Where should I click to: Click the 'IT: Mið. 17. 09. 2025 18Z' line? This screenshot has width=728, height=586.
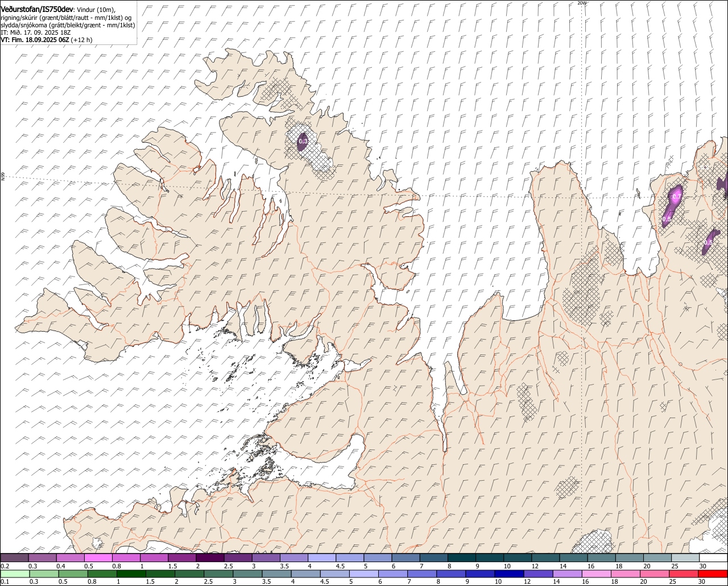point(35,32)
